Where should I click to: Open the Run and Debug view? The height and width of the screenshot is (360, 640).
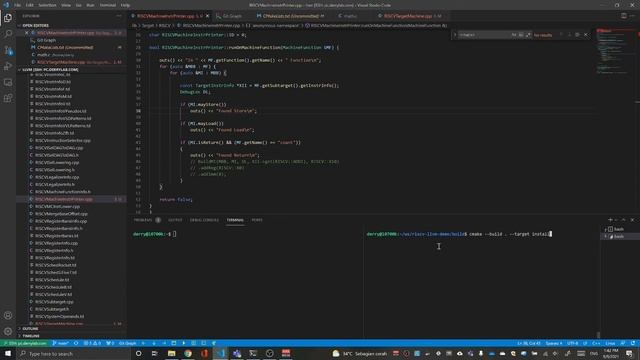[8, 66]
